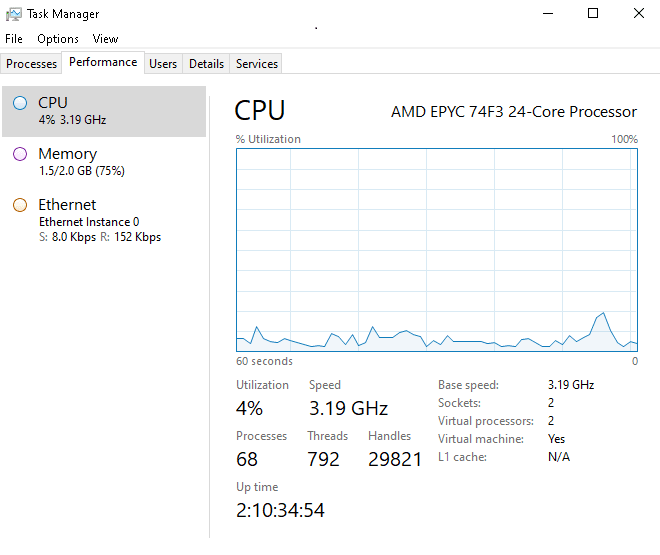The width and height of the screenshot is (660, 555).
Task: Click the orange Ethernet circle icon
Action: tap(20, 205)
